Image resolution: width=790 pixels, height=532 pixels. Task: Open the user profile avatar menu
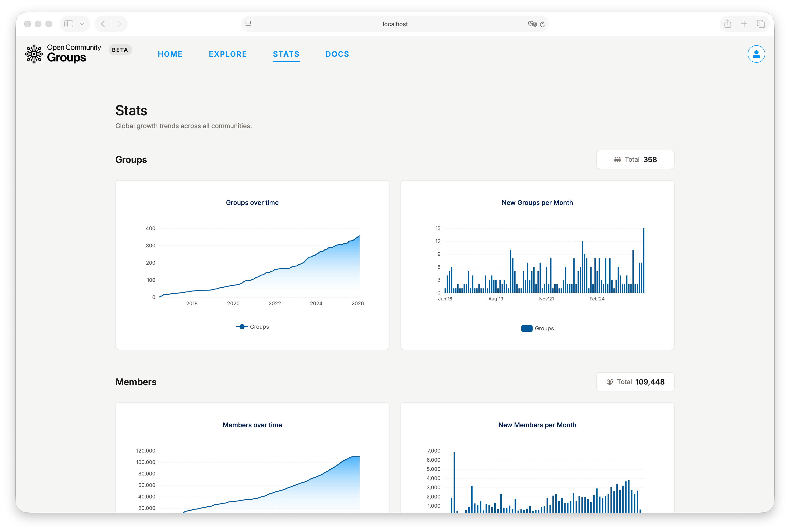(x=756, y=54)
